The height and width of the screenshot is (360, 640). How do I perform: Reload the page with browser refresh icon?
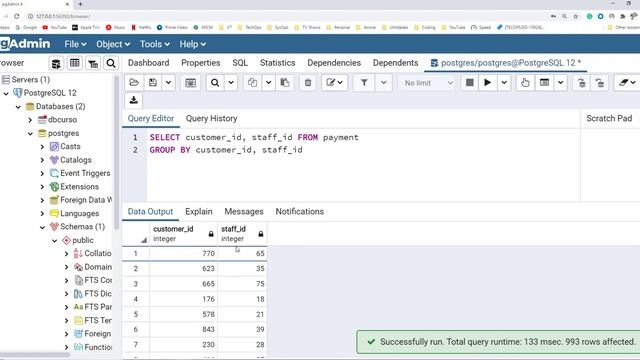(x=17, y=16)
